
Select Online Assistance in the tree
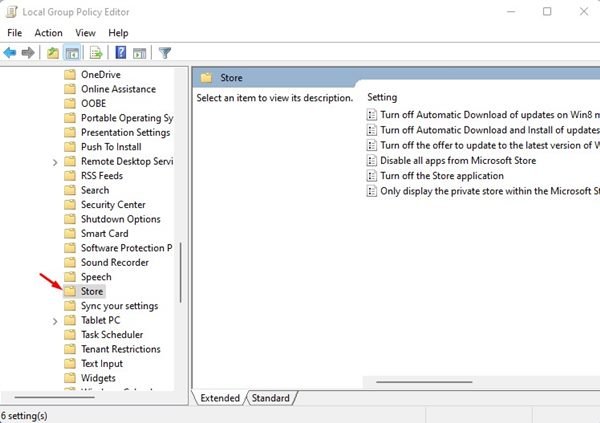[x=118, y=89]
